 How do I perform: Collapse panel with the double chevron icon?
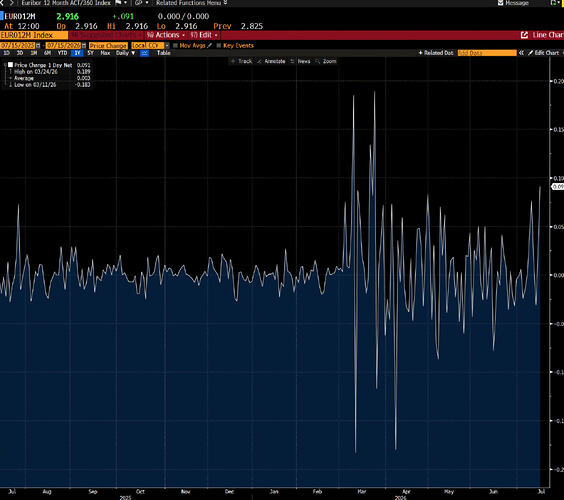click(521, 53)
